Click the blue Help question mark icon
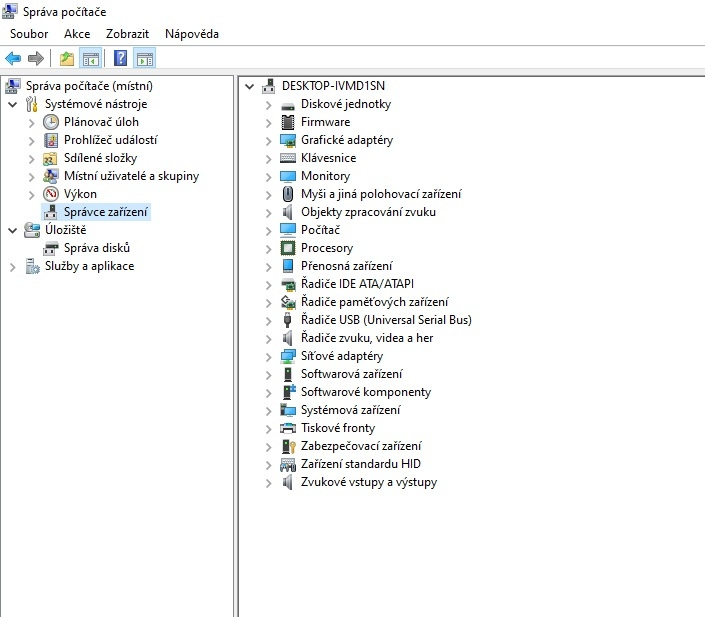705x617 pixels. pyautogui.click(x=120, y=58)
